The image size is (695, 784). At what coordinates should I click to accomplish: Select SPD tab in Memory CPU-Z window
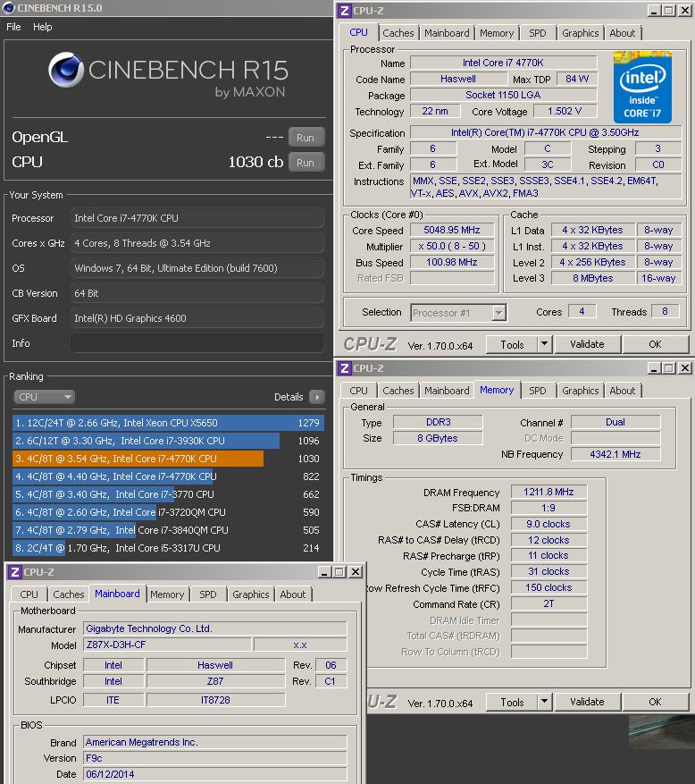(x=538, y=391)
